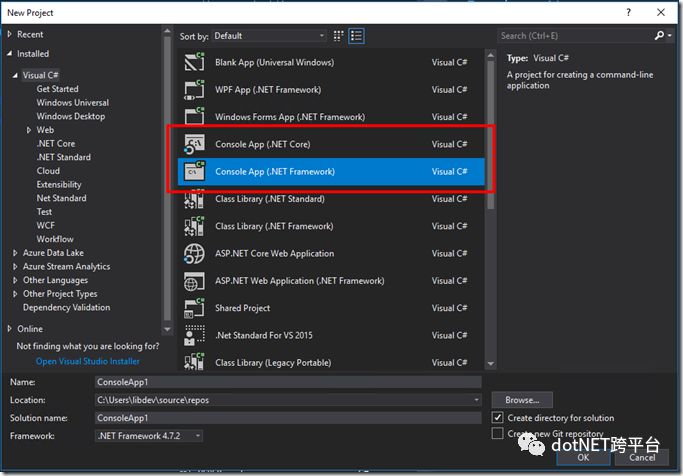The width and height of the screenshot is (683, 476).
Task: Select .NET Standard category
Action: 64,157
